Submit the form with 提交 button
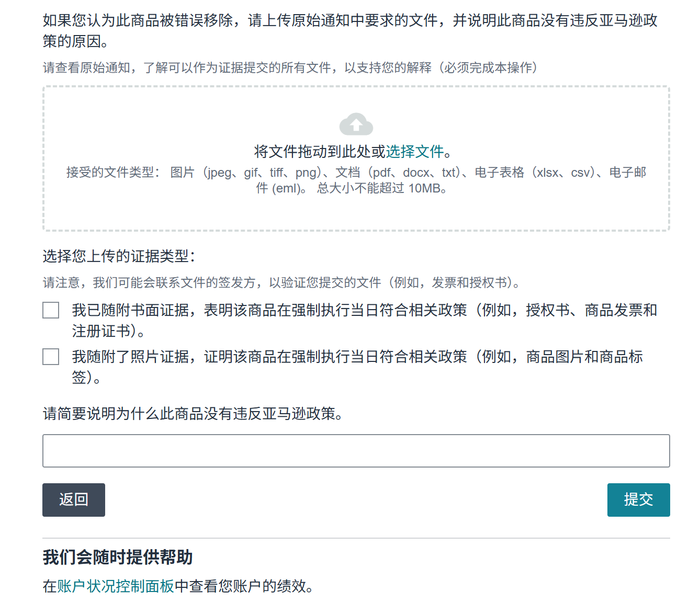This screenshot has width=700, height=614. [x=638, y=500]
